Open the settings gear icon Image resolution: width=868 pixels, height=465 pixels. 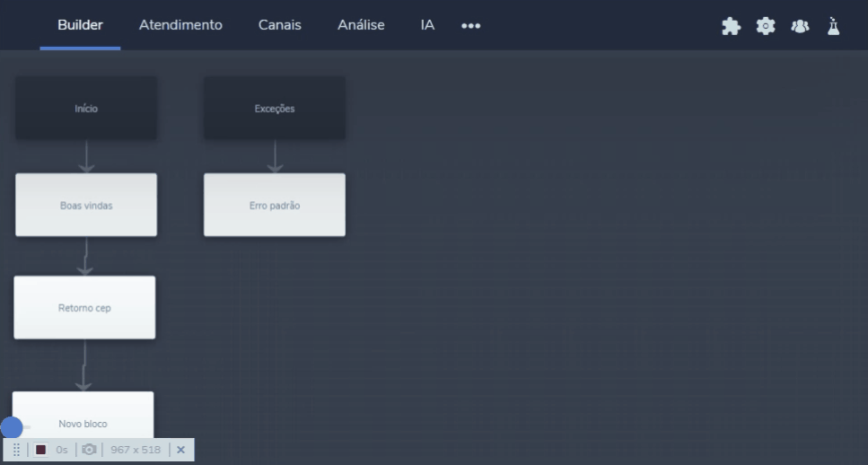point(765,26)
